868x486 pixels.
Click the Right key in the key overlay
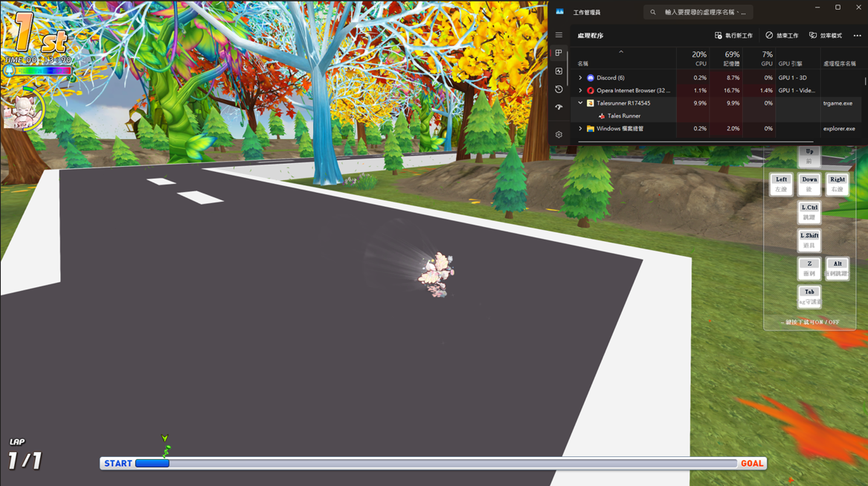[x=838, y=185]
